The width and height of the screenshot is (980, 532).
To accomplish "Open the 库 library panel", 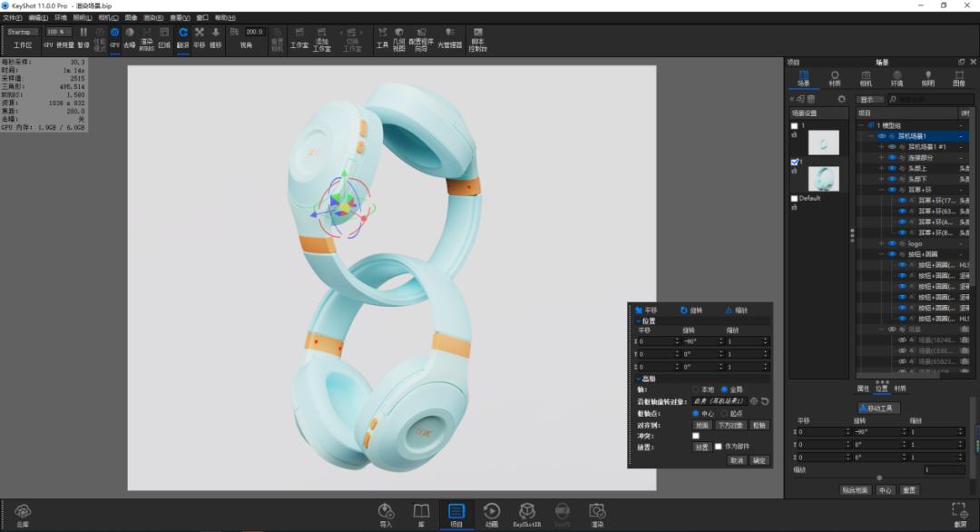I will (x=421, y=515).
